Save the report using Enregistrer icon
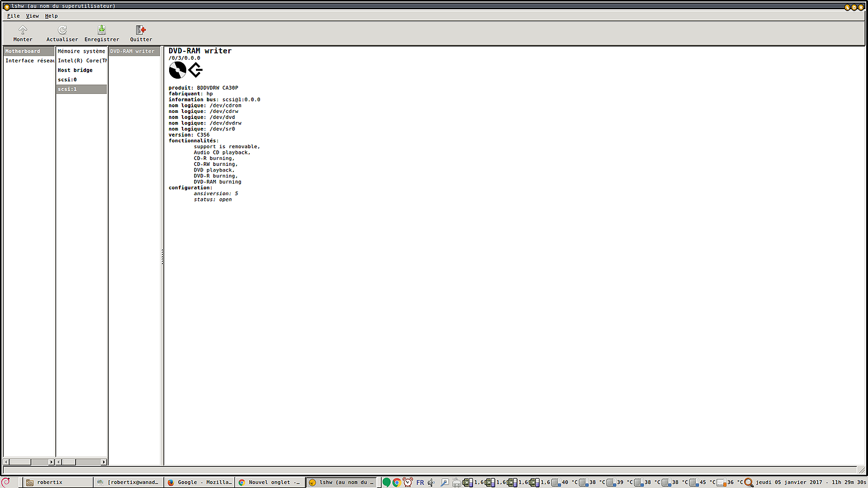This screenshot has width=868, height=488. pos(102,29)
